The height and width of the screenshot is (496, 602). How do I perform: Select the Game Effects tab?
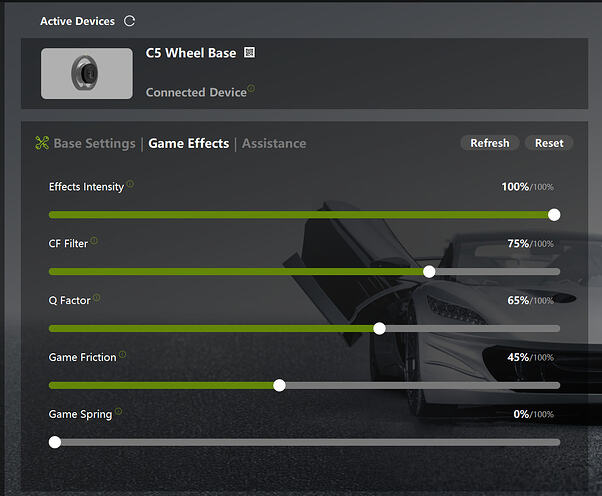click(189, 143)
